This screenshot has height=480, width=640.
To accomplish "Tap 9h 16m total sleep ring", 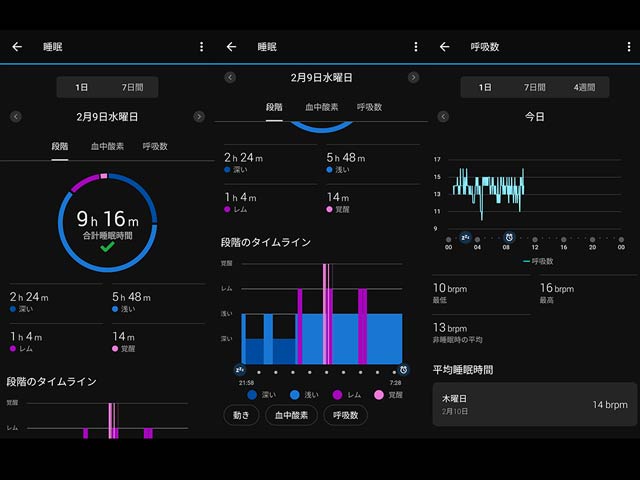I will 107,223.
